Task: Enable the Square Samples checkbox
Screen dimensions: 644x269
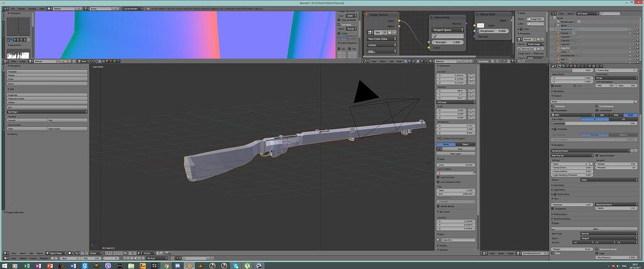Action: point(597,155)
